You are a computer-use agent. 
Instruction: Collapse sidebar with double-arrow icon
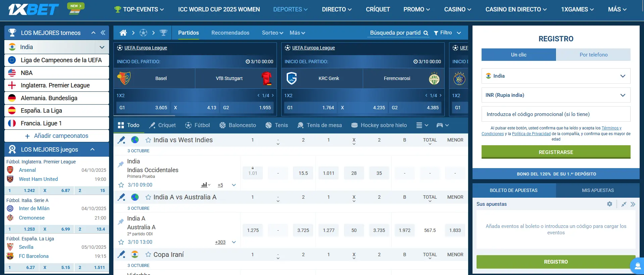[103, 33]
